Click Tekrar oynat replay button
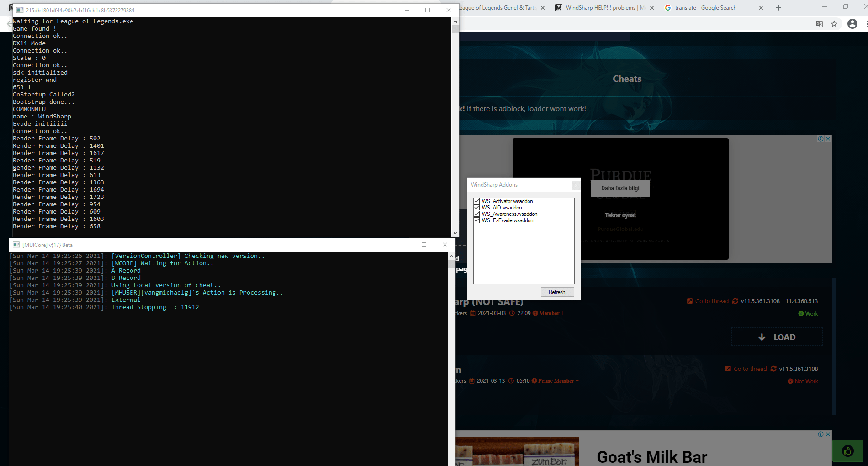The image size is (868, 466). (620, 215)
